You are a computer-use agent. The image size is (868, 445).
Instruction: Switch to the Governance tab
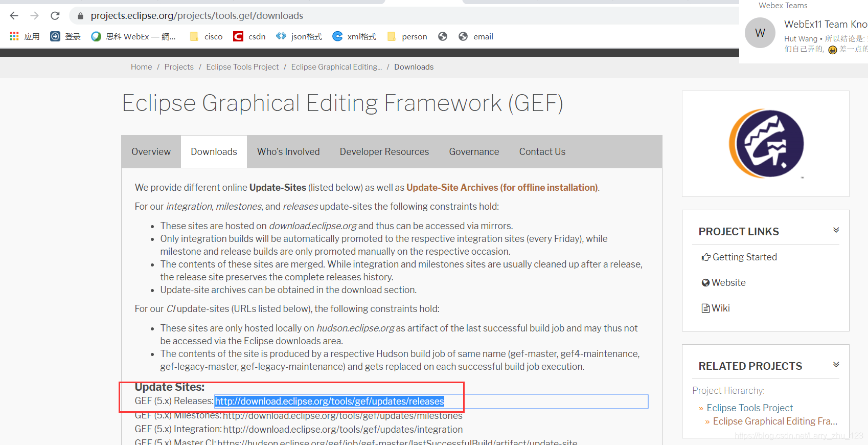coord(474,151)
